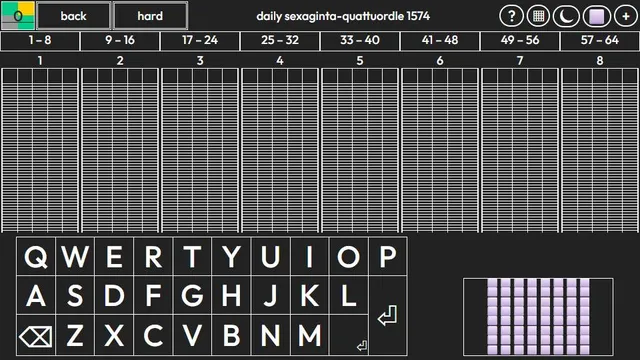The image size is (640, 360).
Task: Click the L key on keyboard
Action: (349, 296)
